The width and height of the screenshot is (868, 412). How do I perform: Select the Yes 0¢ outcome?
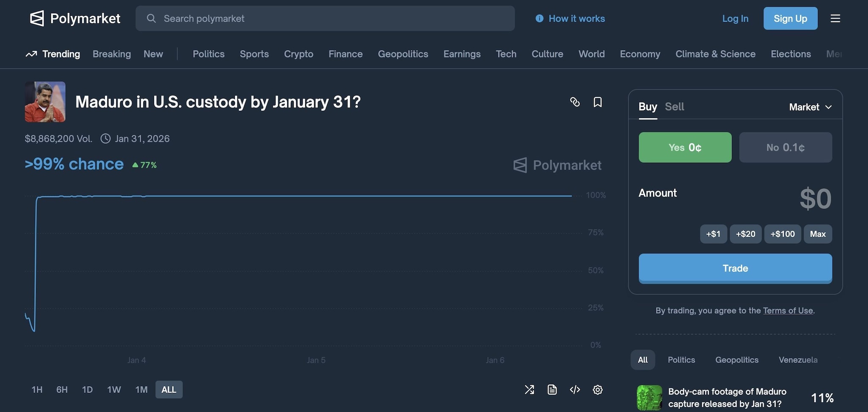[685, 148]
